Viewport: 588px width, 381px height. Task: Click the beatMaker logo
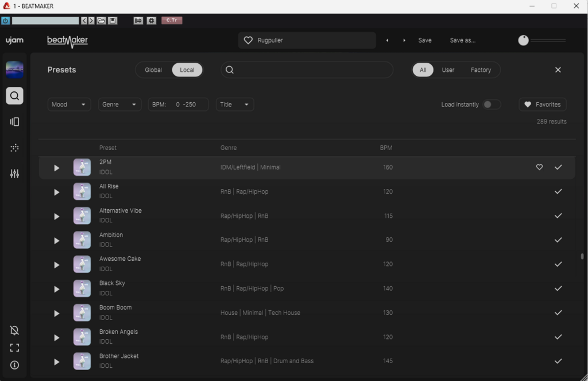click(x=68, y=41)
